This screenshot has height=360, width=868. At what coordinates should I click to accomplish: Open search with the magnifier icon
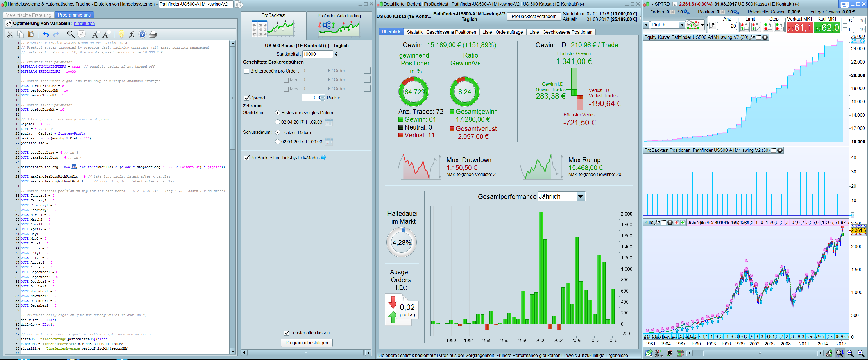71,34
